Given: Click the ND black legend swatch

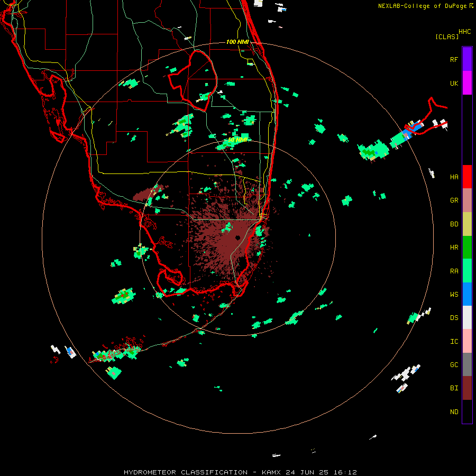Looking at the screenshot, I should click(467, 411).
